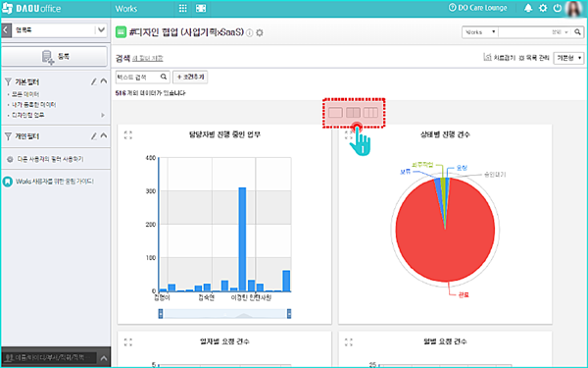Viewport: 588px width, 368px height.
Task: Switch to two-column chart layout
Action: (x=353, y=112)
